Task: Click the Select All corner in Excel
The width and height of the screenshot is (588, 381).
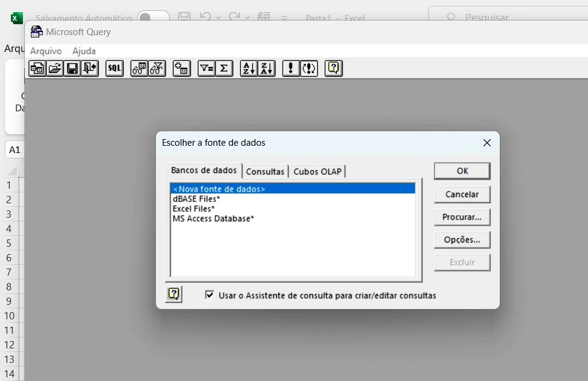Action: click(12, 171)
